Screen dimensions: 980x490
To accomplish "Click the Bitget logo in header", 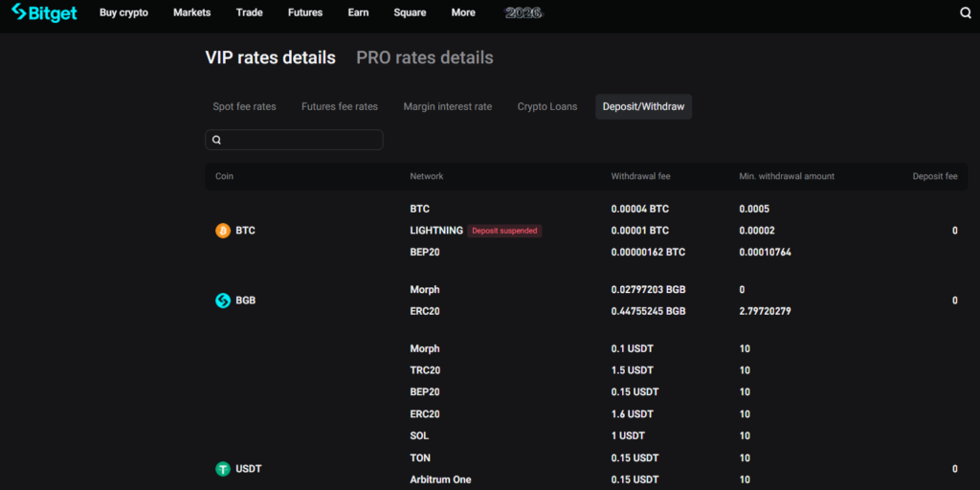I will (x=44, y=12).
